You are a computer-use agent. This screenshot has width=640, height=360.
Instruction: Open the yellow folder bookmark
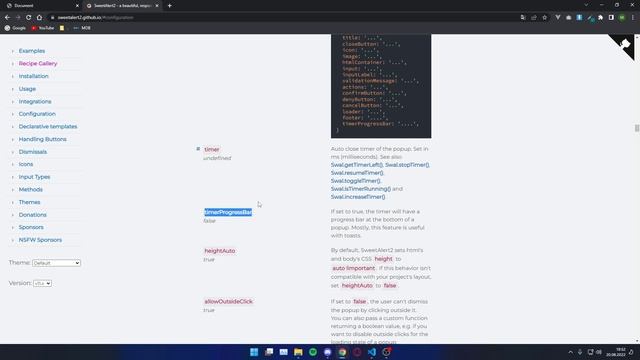tap(62, 28)
